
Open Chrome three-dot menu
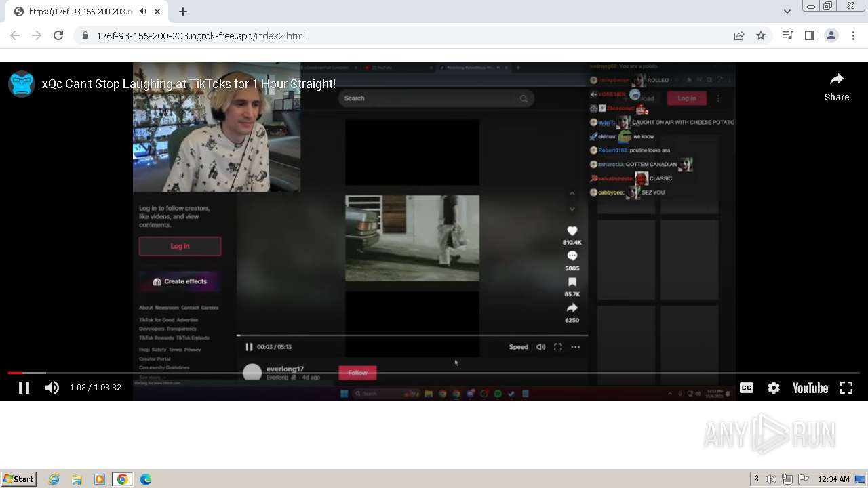click(x=853, y=35)
